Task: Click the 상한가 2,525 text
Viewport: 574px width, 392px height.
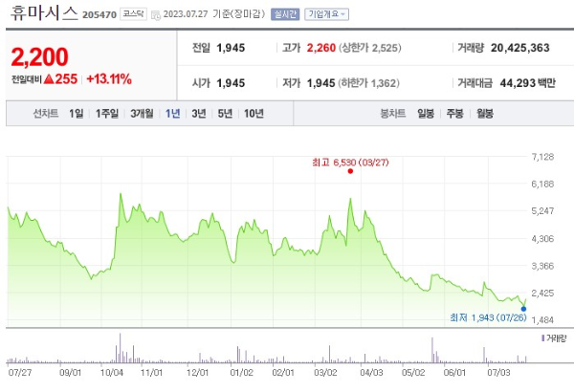Action: click(369, 48)
